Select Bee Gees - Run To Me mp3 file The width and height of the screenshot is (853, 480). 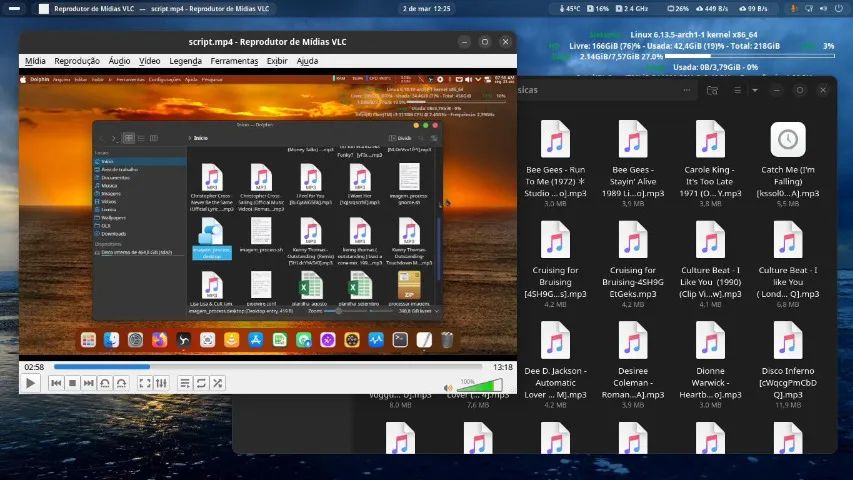pyautogui.click(x=555, y=162)
